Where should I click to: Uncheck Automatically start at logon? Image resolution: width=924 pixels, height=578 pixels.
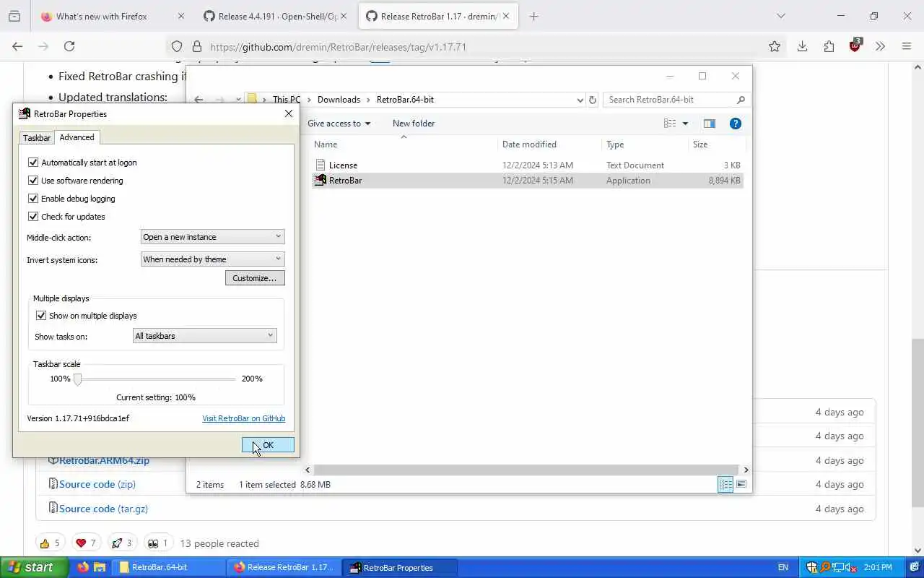point(32,163)
